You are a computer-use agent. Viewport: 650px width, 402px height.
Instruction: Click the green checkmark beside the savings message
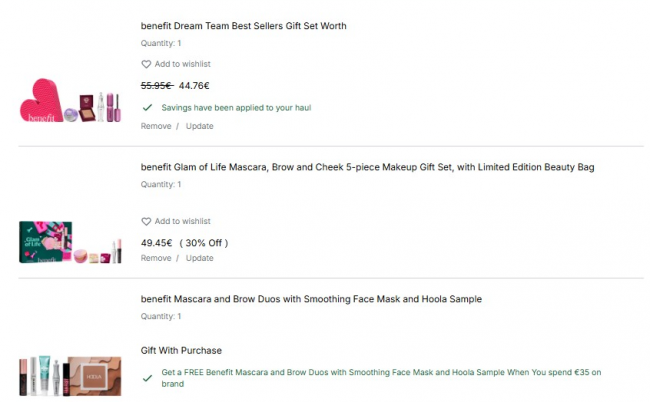147,106
